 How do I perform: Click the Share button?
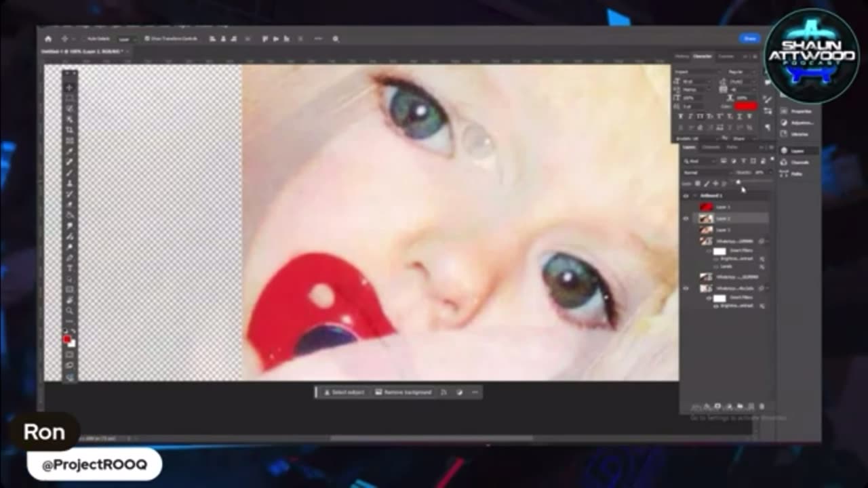(x=749, y=39)
